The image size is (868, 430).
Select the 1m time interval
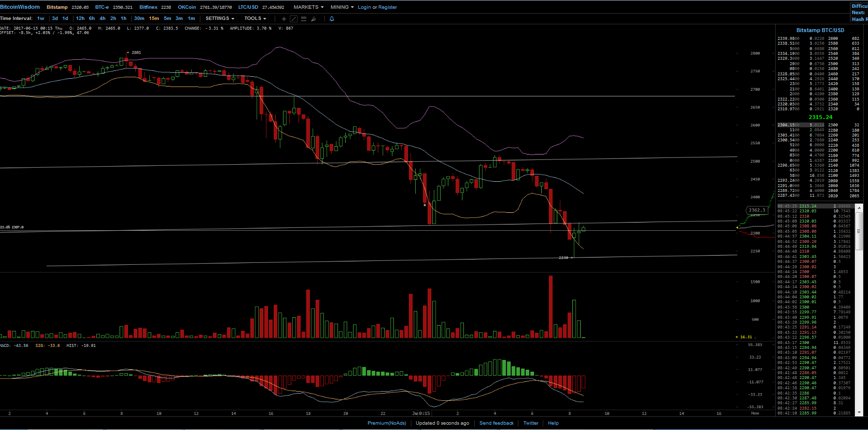[192, 18]
